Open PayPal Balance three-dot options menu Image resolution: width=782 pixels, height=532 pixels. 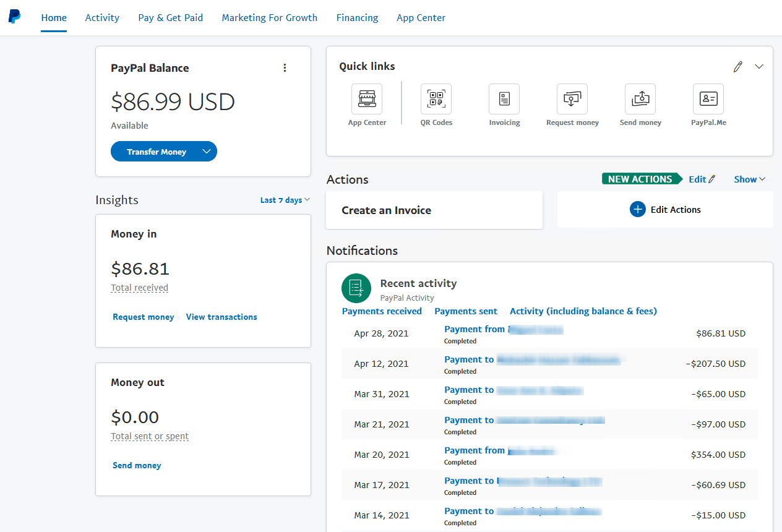click(x=285, y=68)
